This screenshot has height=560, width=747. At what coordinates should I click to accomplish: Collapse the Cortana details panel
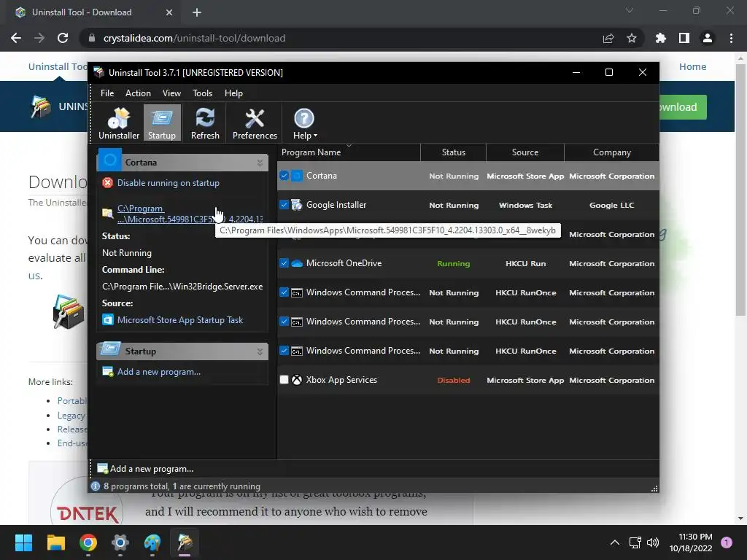coord(260,163)
